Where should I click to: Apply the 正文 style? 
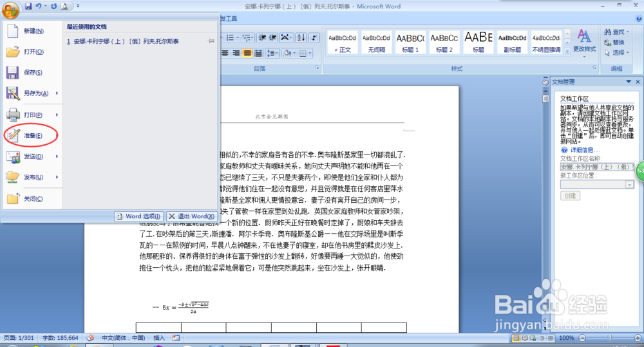tap(342, 42)
